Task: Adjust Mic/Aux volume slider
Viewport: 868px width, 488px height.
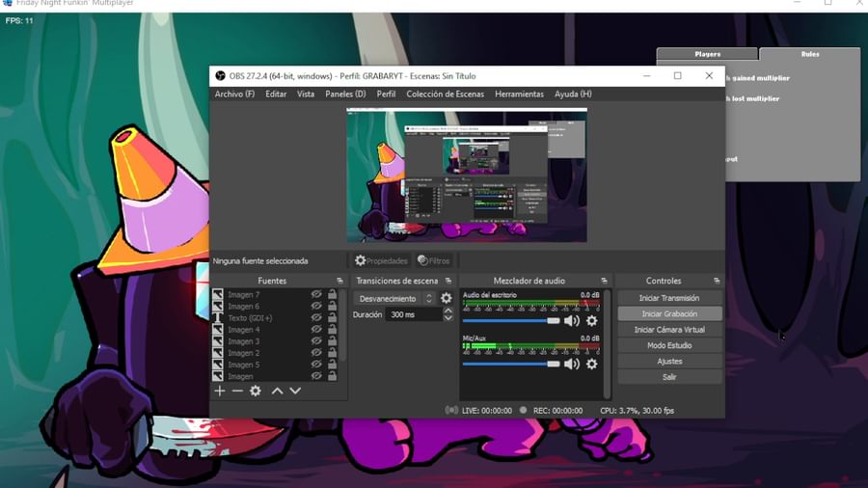Action: click(511, 364)
